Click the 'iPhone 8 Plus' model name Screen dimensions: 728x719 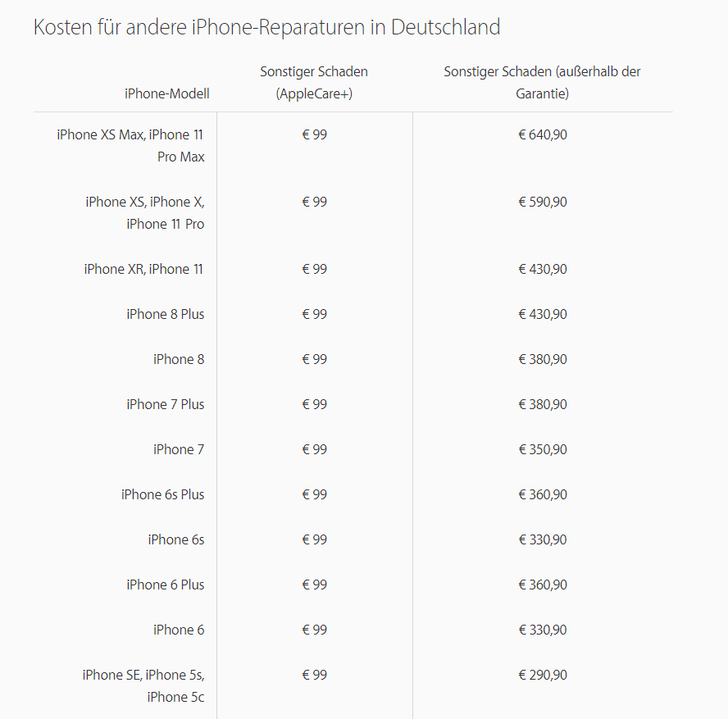(165, 314)
